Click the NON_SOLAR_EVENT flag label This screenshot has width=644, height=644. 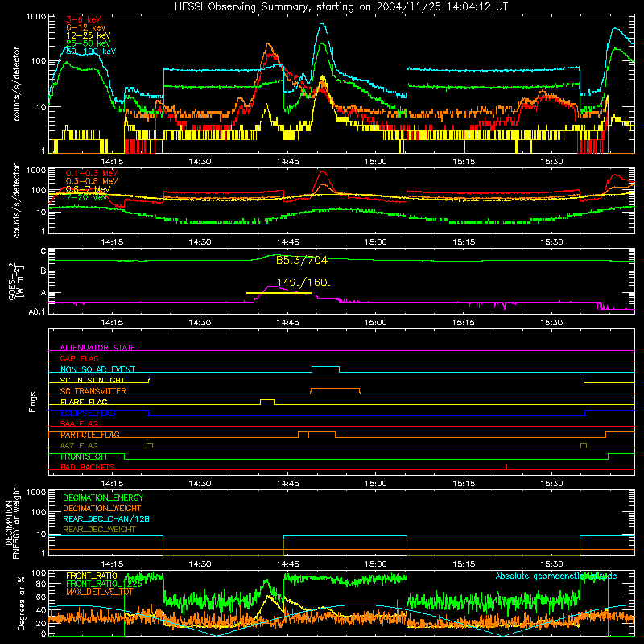pos(97,369)
